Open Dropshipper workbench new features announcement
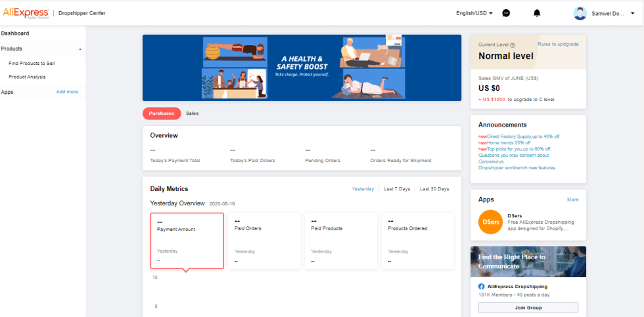The image size is (644, 317). [517, 168]
